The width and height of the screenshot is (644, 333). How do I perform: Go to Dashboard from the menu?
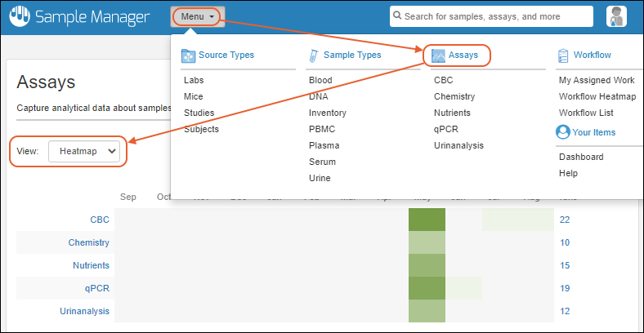tap(581, 157)
